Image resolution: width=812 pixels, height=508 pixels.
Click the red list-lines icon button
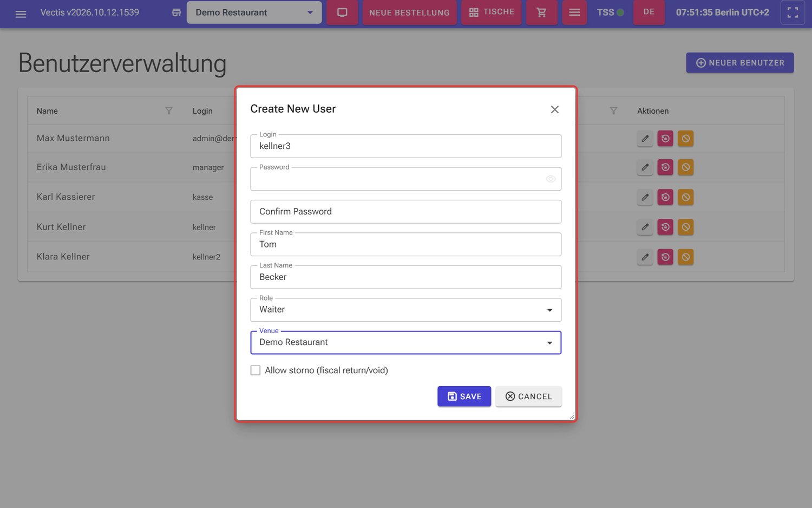coord(574,12)
